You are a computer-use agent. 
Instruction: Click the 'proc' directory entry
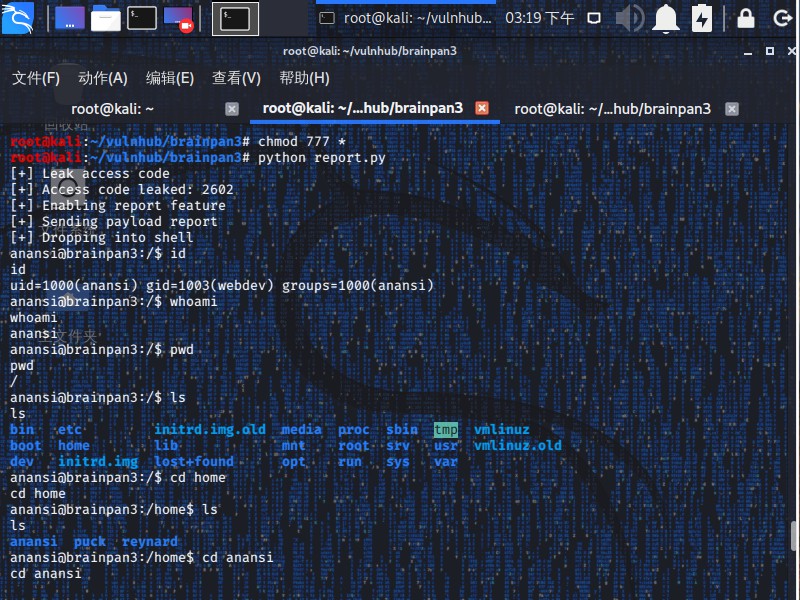[353, 430]
